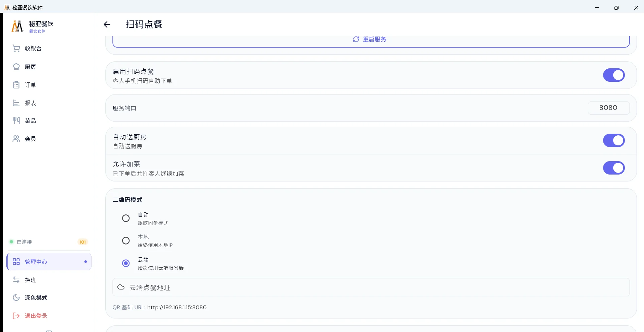Select the 本地 QR mode radio button

(126, 241)
